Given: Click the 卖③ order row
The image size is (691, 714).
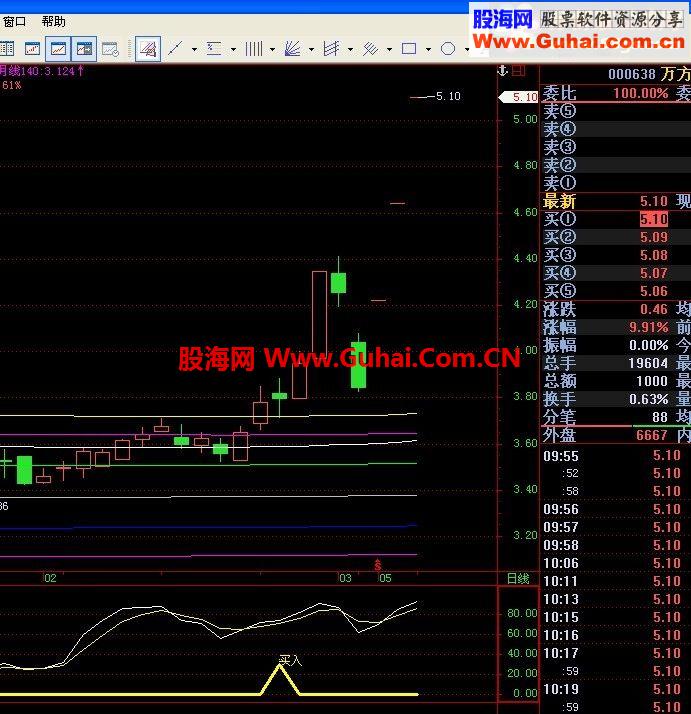Looking at the screenshot, I should coord(615,147).
